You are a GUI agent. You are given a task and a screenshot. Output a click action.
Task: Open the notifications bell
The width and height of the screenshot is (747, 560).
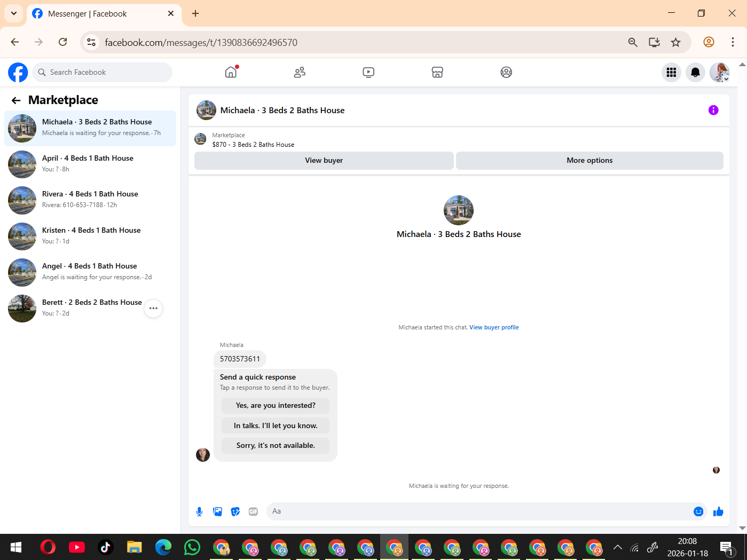tap(695, 72)
